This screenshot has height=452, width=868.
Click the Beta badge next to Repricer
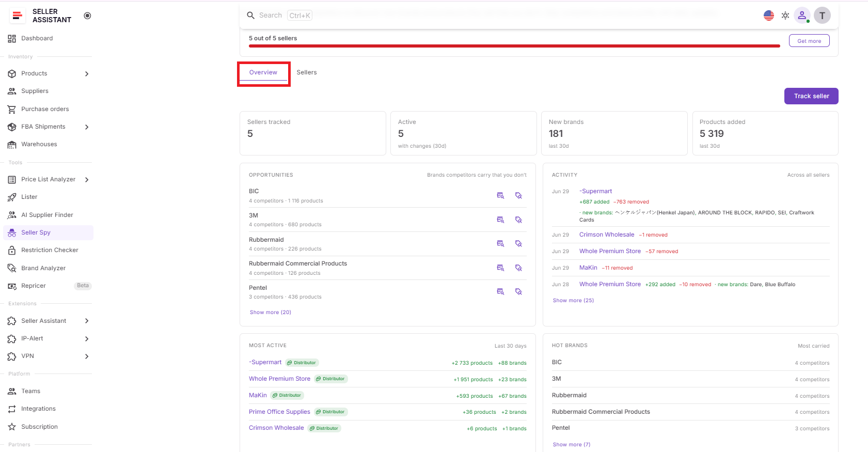pyautogui.click(x=83, y=286)
